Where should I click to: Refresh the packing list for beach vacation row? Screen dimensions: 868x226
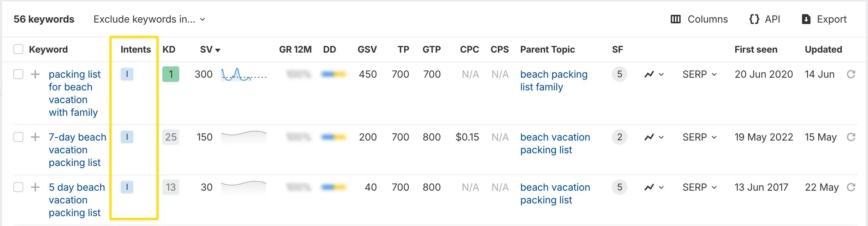851,74
